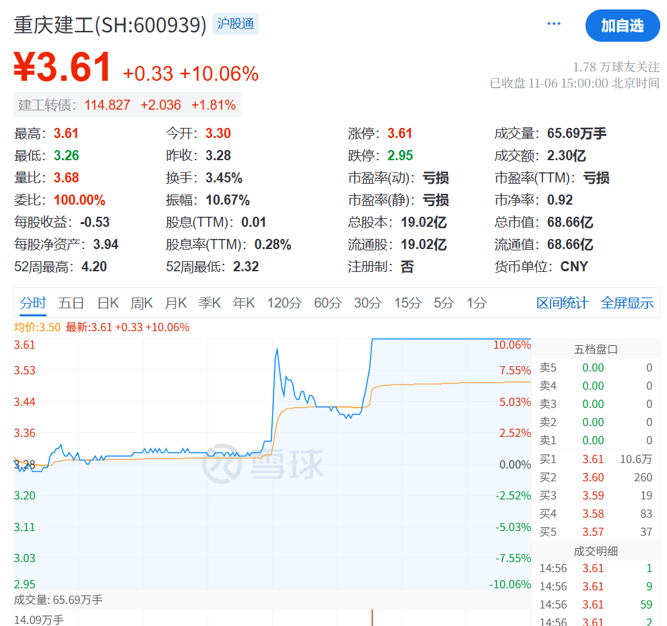The width and height of the screenshot is (667, 626).
Task: Switch to the 120分 interval
Action: point(284,303)
